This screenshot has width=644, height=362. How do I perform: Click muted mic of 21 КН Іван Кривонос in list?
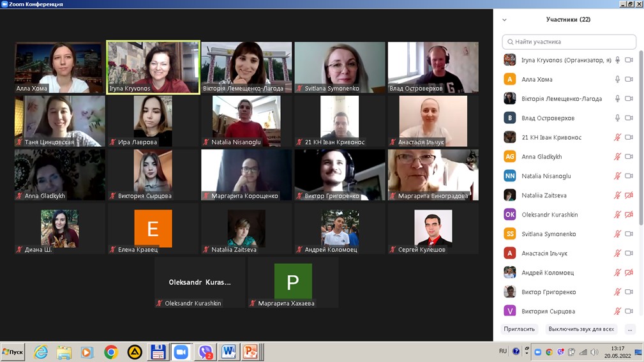click(617, 137)
